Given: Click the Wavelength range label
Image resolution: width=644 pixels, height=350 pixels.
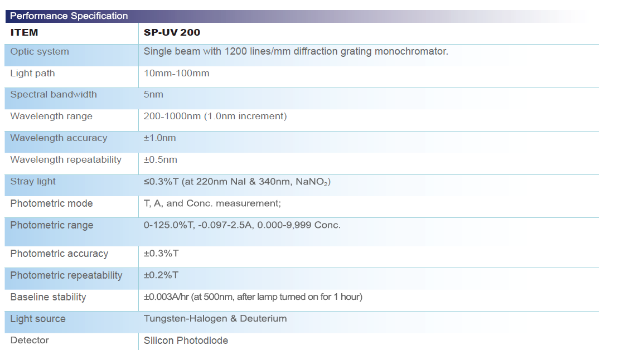Looking at the screenshot, I should pyautogui.click(x=46, y=116).
